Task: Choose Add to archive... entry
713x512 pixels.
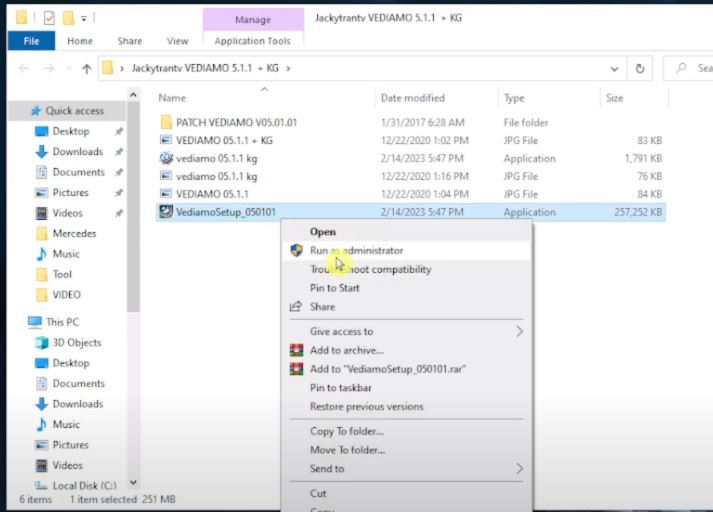Action: (x=346, y=350)
